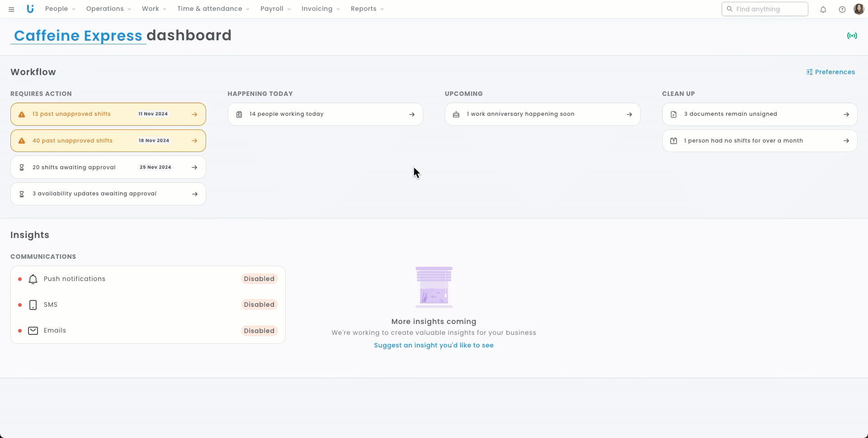The image size is (868, 438).
Task: Open the Invoicing menu
Action: (x=320, y=9)
